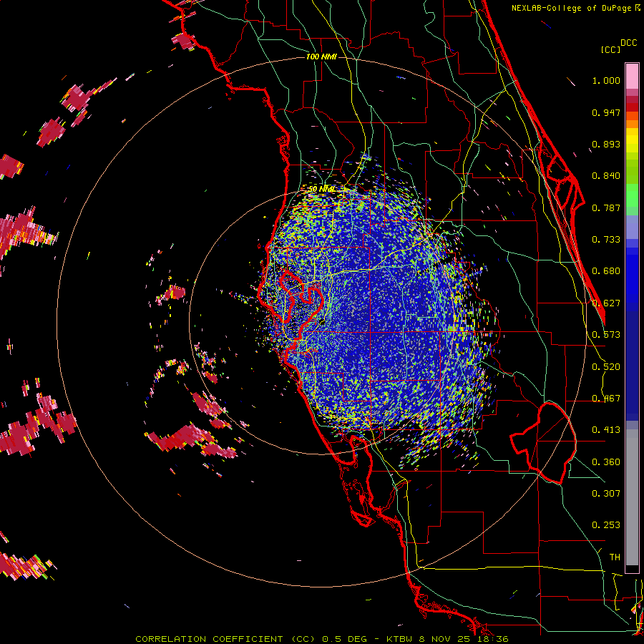
Task: Click the 100 NMI range ring label
Action: tap(321, 57)
